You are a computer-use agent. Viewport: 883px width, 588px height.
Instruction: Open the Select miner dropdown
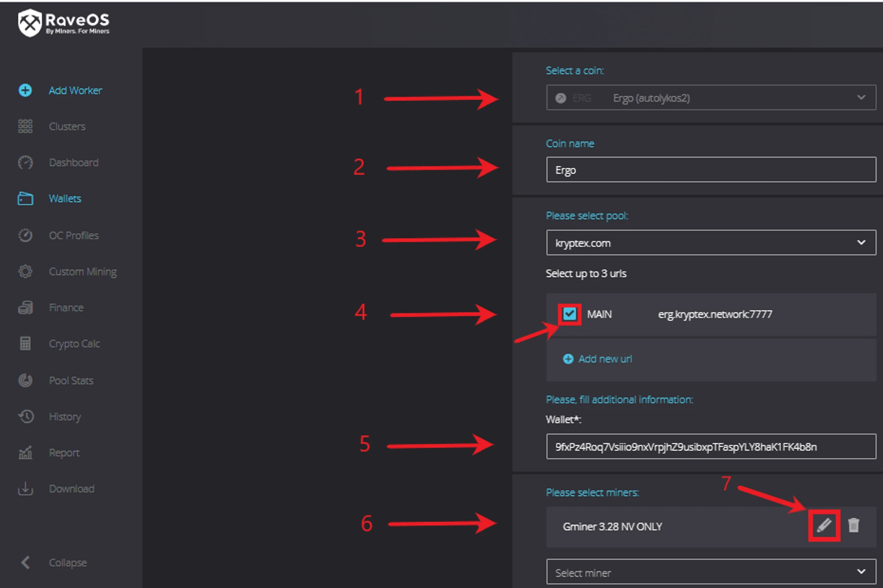tap(711, 573)
